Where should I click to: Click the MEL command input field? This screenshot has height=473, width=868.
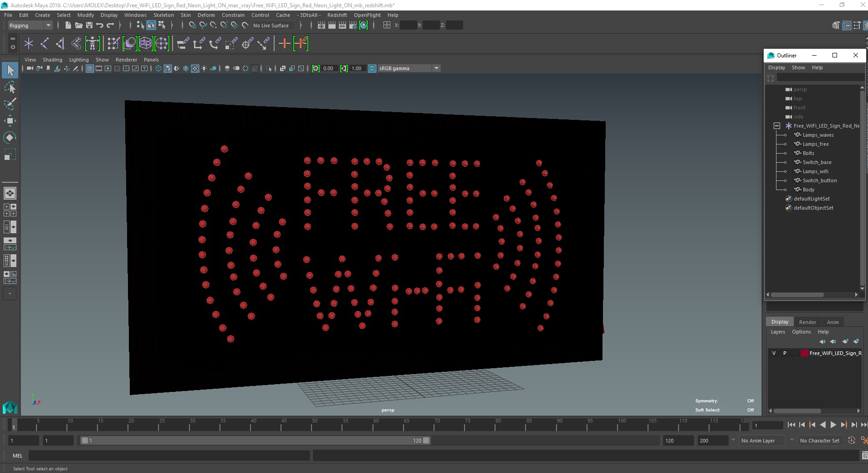click(169, 456)
